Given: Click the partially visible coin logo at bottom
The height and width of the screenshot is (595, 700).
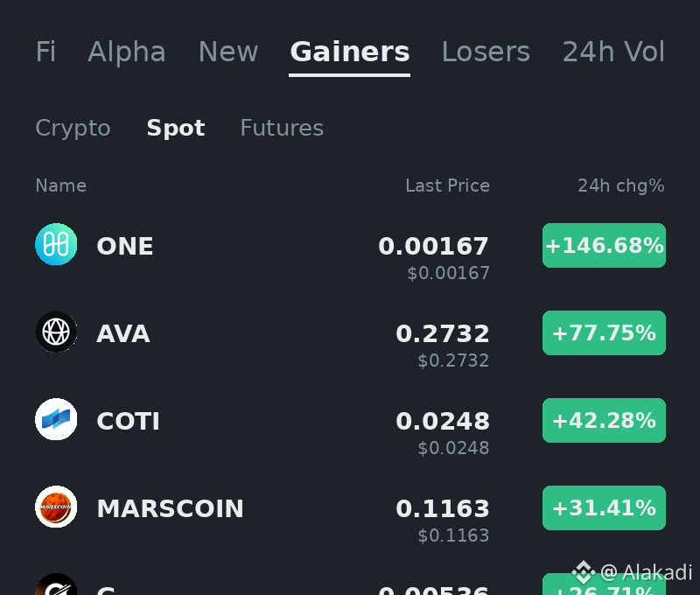Looking at the screenshot, I should (56, 584).
